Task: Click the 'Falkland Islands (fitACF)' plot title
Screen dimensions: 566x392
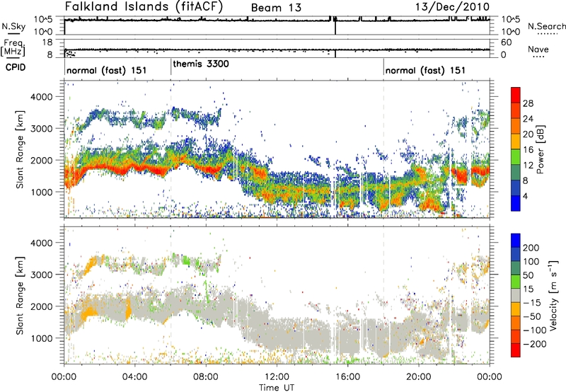Action: (144, 6)
